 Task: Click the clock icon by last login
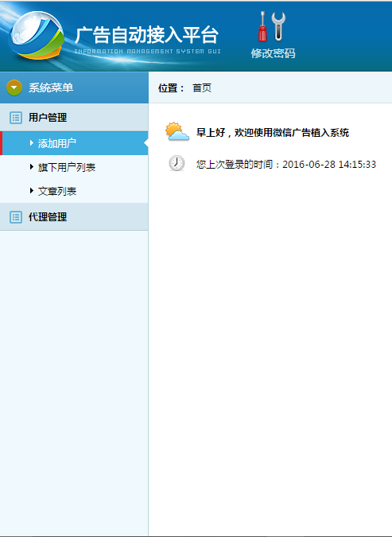177,163
